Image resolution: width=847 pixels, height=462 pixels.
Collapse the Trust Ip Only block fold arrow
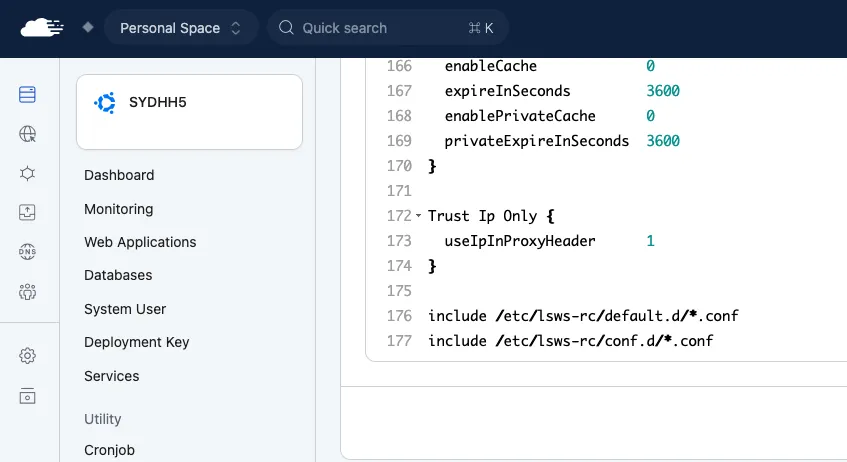point(418,216)
